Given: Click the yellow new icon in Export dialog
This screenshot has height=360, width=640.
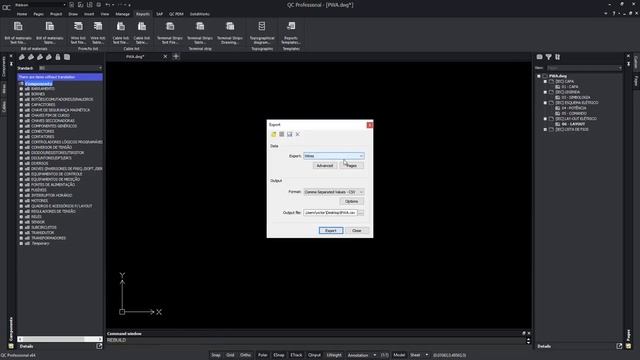Looking at the screenshot, I should (273, 134).
